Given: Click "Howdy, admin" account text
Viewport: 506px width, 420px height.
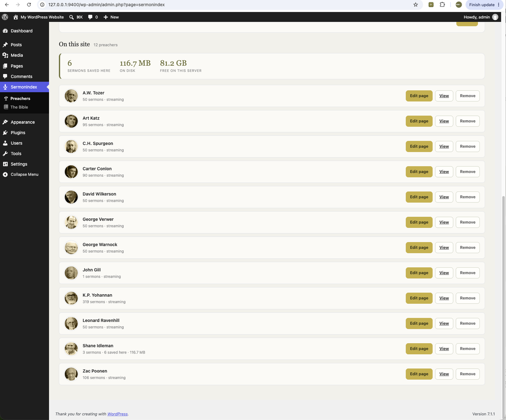Looking at the screenshot, I should (x=477, y=17).
